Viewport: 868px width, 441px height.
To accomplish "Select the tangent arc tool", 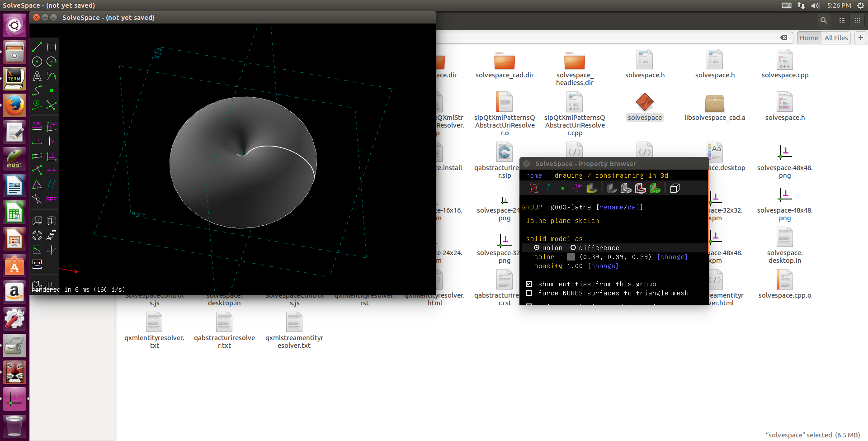I will point(52,76).
